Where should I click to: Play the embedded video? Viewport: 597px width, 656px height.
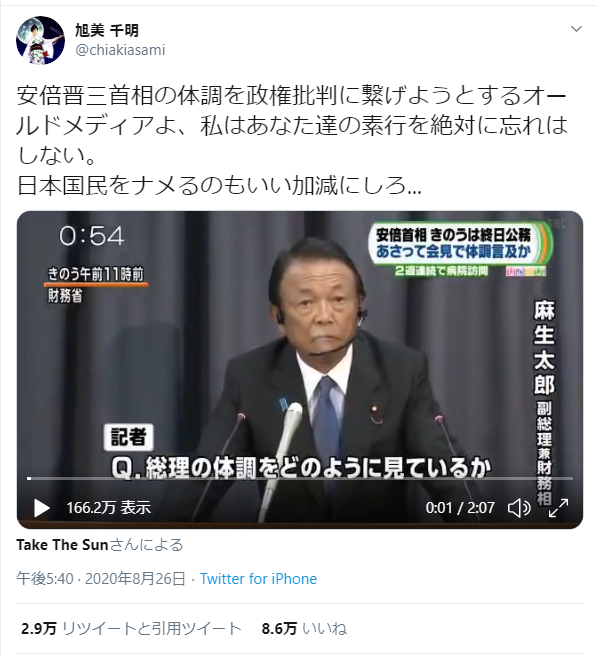click(41, 508)
